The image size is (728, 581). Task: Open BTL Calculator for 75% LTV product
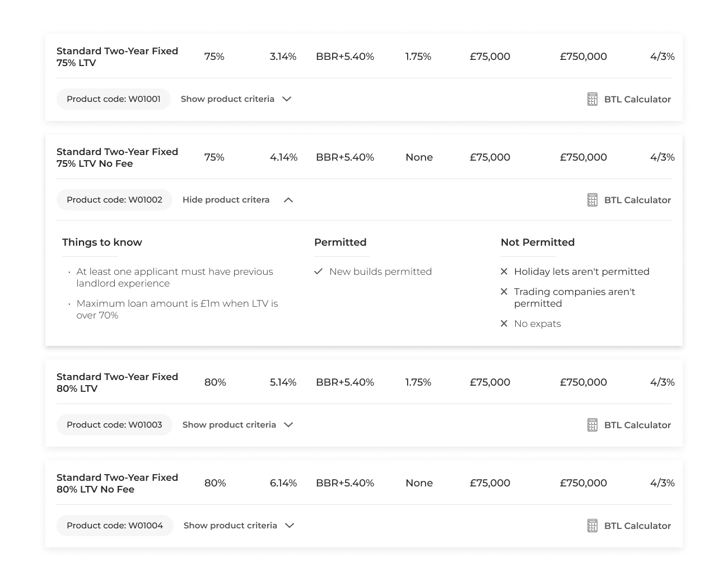point(637,99)
